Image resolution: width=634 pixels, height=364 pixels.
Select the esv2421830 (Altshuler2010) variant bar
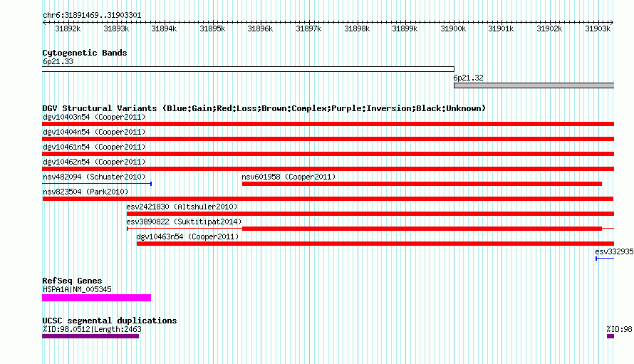[x=370, y=214]
